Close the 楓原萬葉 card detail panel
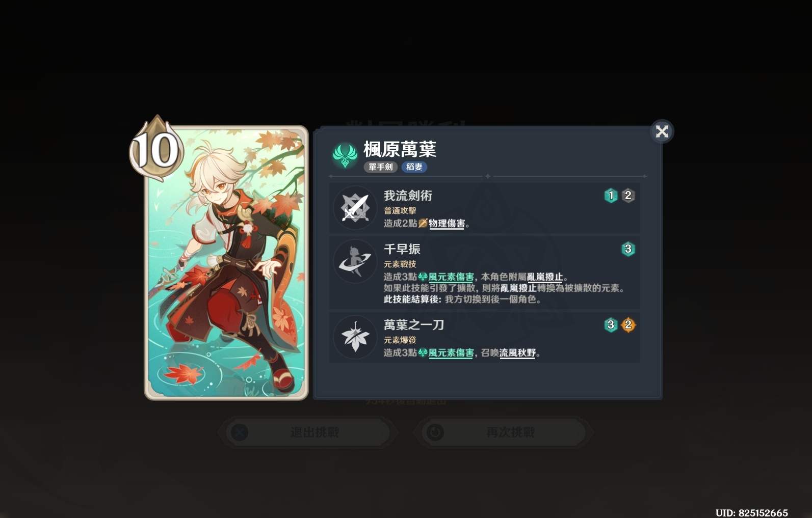The height and width of the screenshot is (518, 812). (662, 131)
